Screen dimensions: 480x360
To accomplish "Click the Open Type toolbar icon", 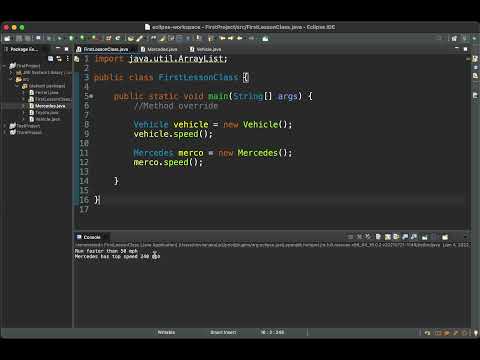I will (131, 38).
